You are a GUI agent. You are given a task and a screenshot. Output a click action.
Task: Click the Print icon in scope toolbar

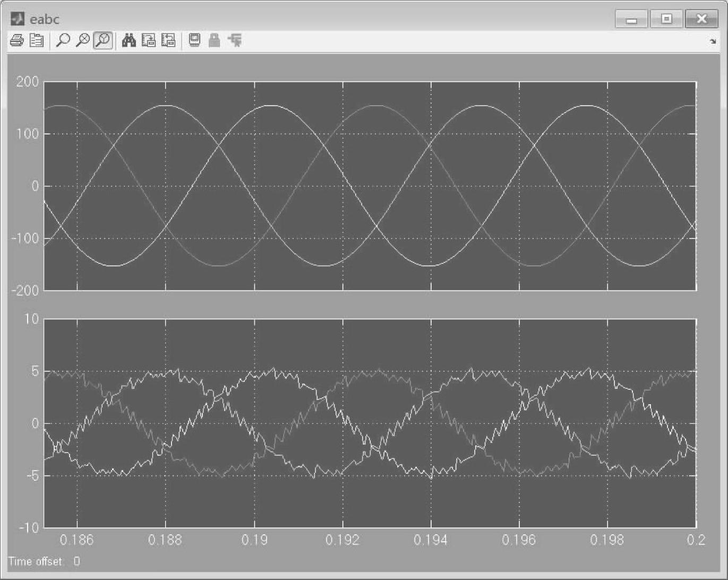click(16, 40)
